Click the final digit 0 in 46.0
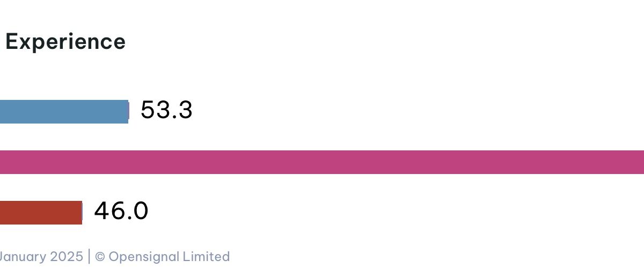 [x=141, y=211]
